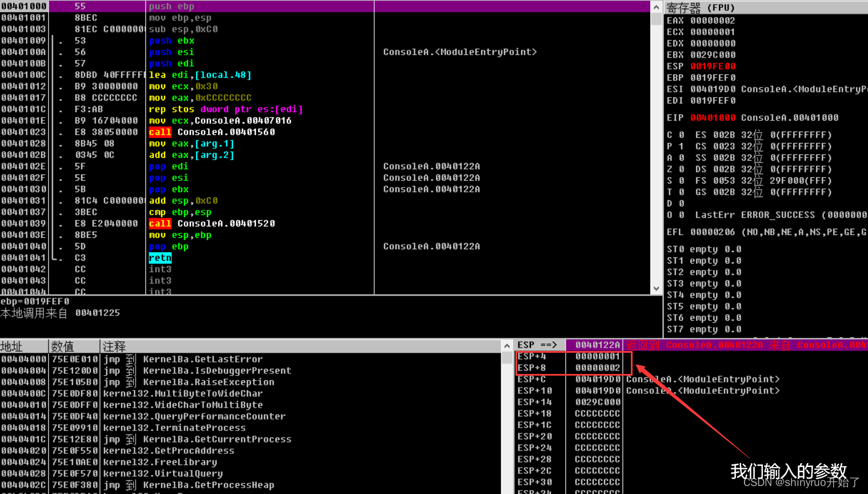Select the 'push ebx' instruction row

(x=171, y=41)
